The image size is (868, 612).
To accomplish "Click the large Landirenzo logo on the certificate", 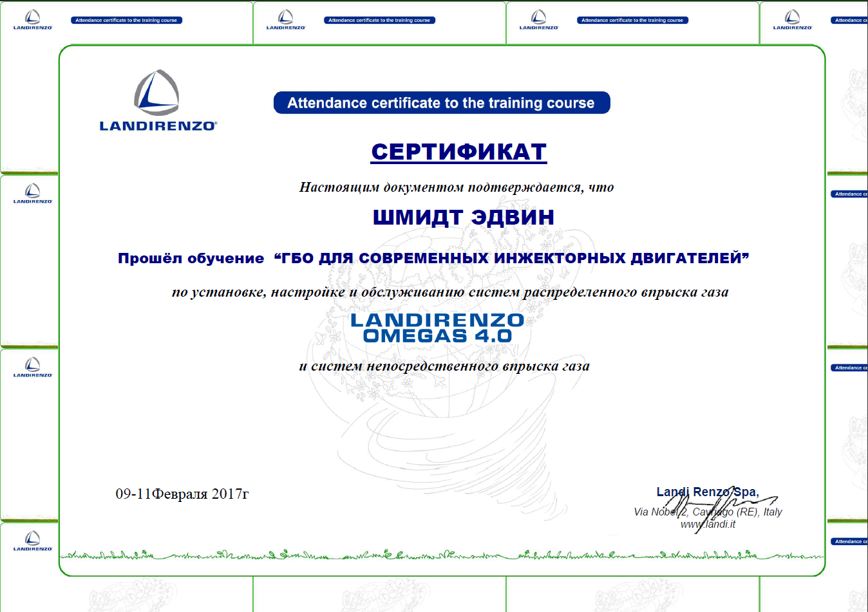I will 158,100.
